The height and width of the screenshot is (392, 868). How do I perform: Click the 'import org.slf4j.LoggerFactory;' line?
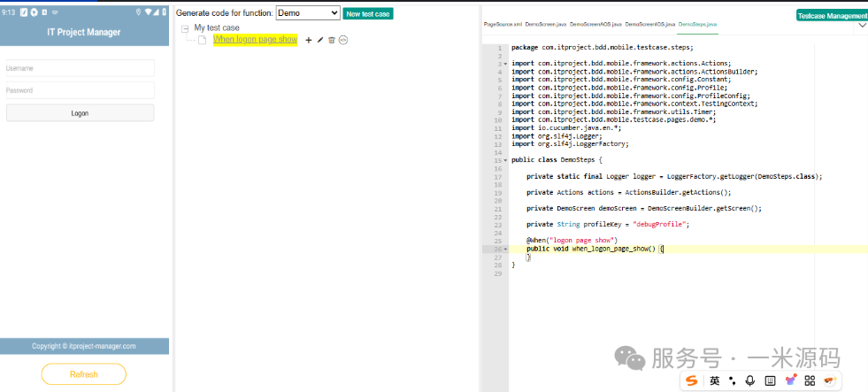pyautogui.click(x=570, y=144)
